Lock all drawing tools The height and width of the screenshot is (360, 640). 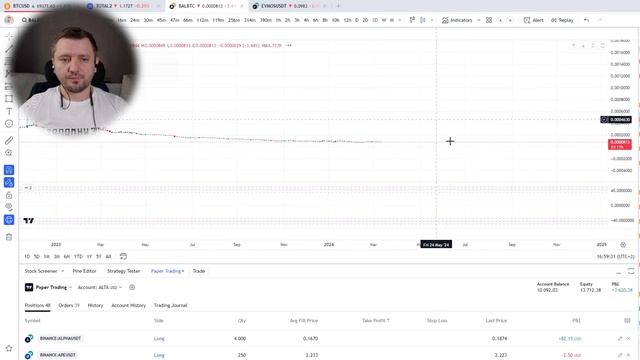click(9, 195)
